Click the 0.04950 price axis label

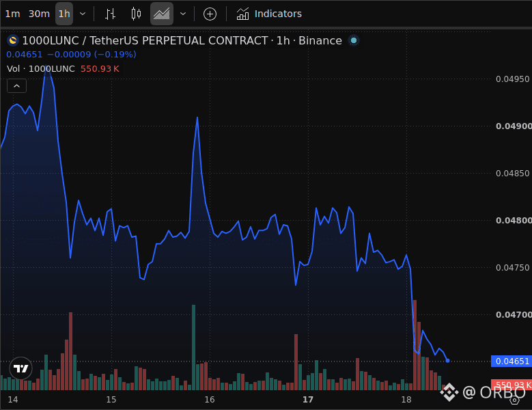point(513,79)
